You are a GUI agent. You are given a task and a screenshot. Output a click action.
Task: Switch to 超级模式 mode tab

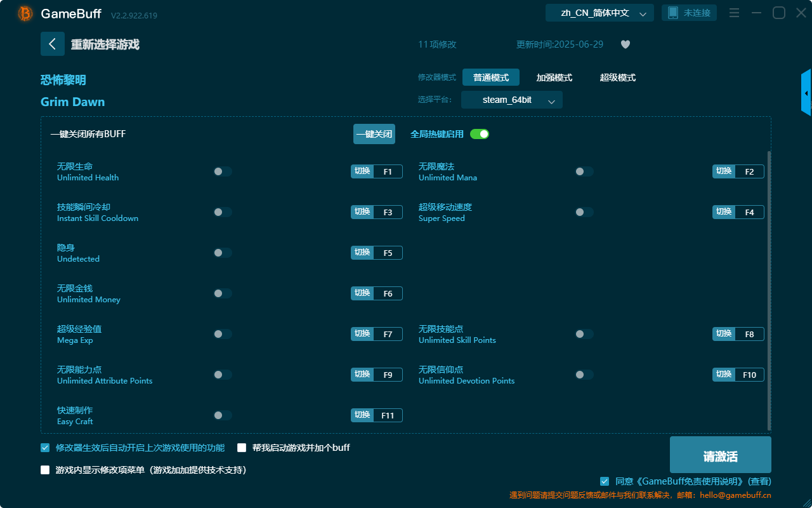617,77
